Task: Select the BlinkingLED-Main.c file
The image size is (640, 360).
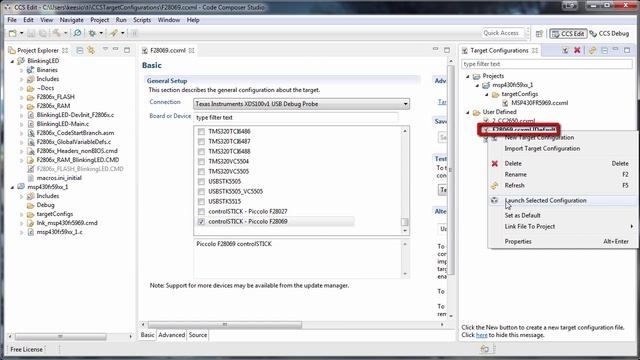Action: click(62, 124)
